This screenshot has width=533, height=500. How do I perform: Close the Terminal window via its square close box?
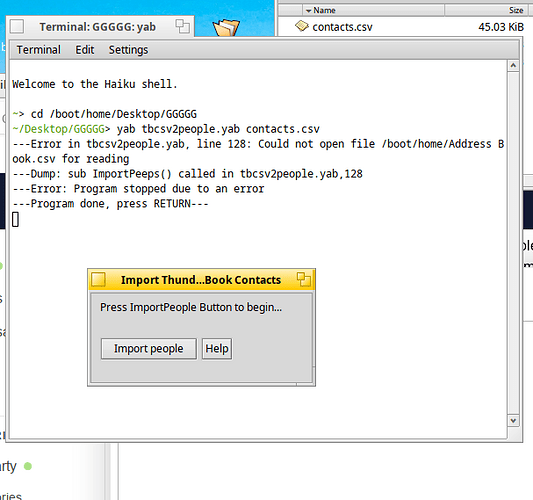17,27
